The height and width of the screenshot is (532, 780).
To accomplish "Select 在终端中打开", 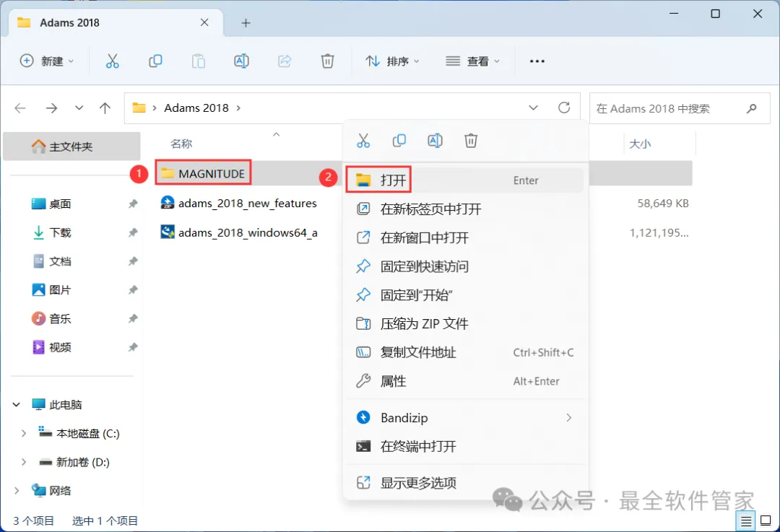I will tap(465, 447).
